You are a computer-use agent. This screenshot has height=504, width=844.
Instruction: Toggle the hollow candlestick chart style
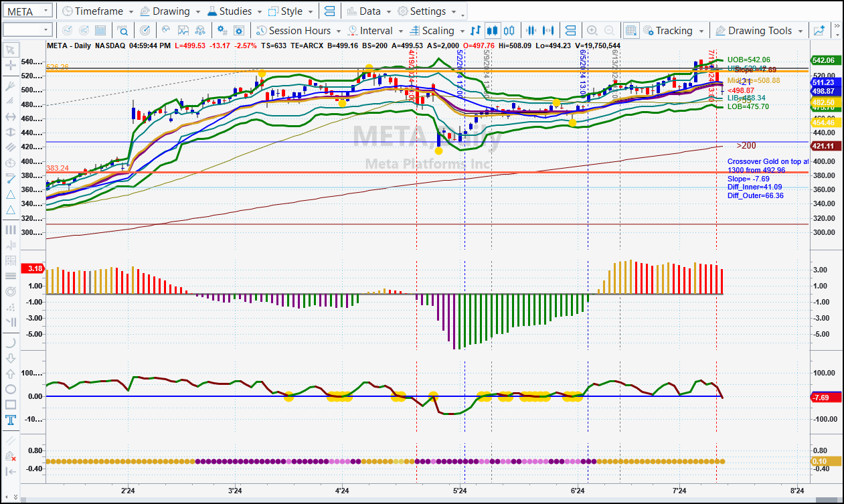509,30
